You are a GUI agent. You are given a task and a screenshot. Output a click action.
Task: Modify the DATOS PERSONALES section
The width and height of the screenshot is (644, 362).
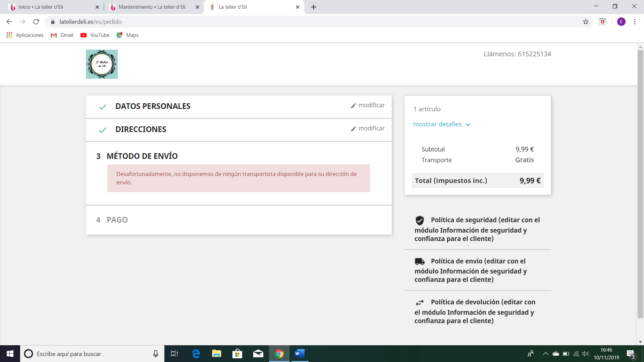(368, 105)
